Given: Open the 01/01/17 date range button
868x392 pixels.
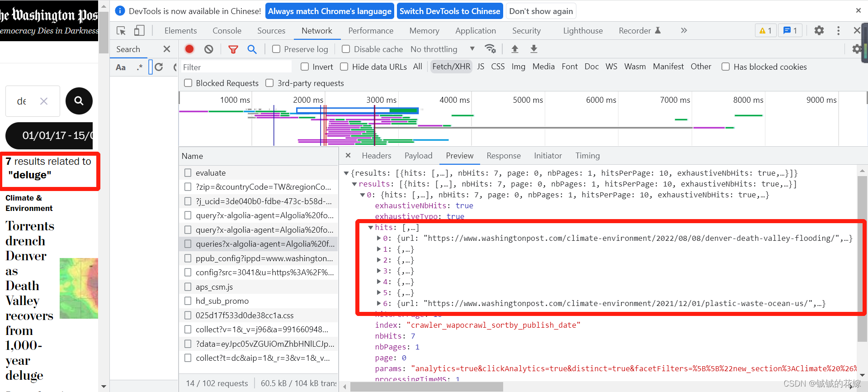Looking at the screenshot, I should point(50,135).
